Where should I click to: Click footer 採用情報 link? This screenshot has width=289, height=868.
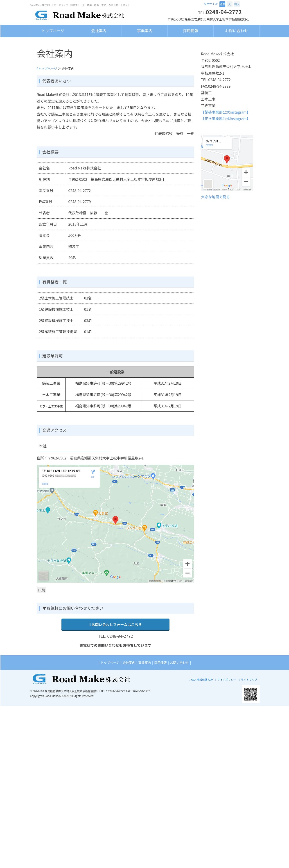point(160,662)
